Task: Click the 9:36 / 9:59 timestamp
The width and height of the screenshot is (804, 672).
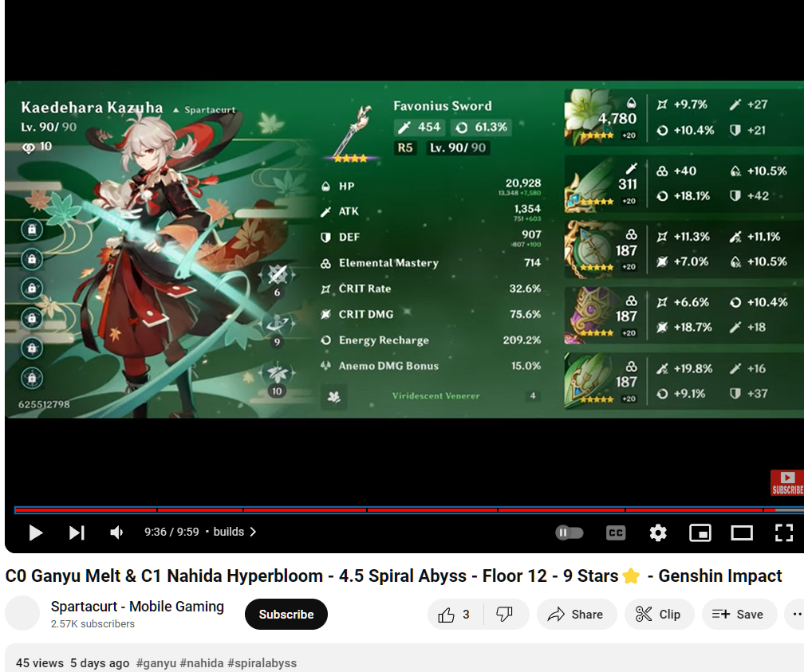Action: point(171,532)
